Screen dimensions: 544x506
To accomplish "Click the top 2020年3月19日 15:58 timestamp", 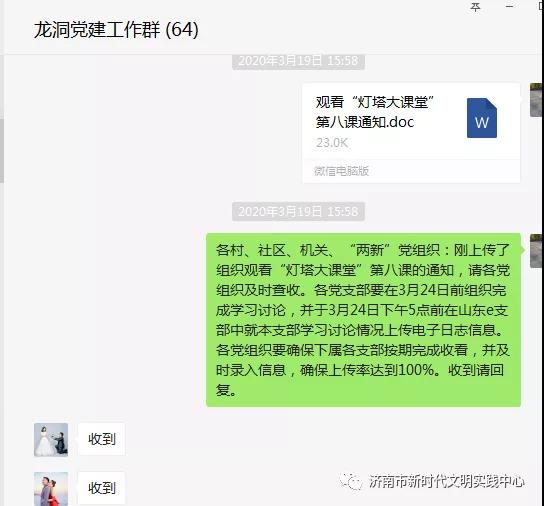I will [298, 61].
